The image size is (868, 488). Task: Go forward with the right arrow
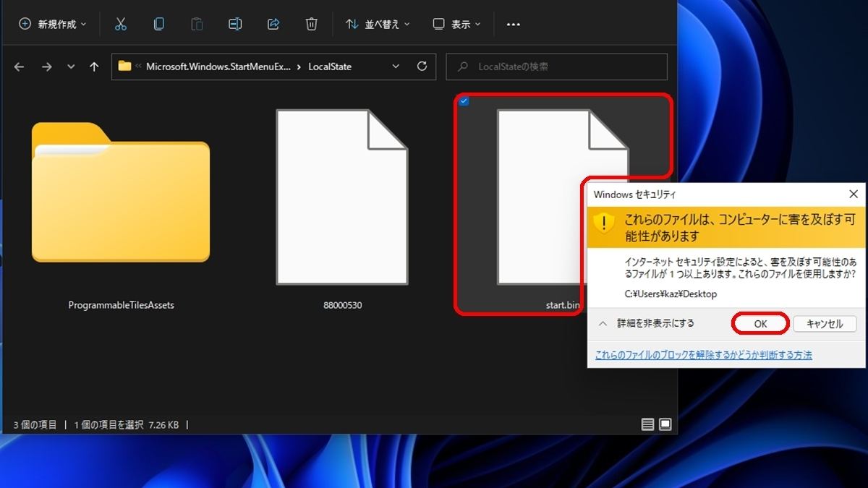click(46, 67)
